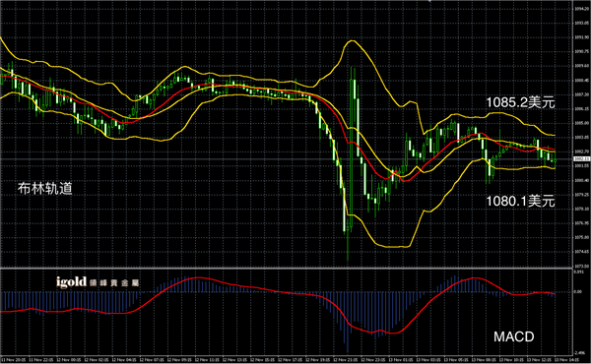Image resolution: width=591 pixels, height=364 pixels.
Task: Click the last candlestick at the chart's right edge
Action: coord(555,159)
